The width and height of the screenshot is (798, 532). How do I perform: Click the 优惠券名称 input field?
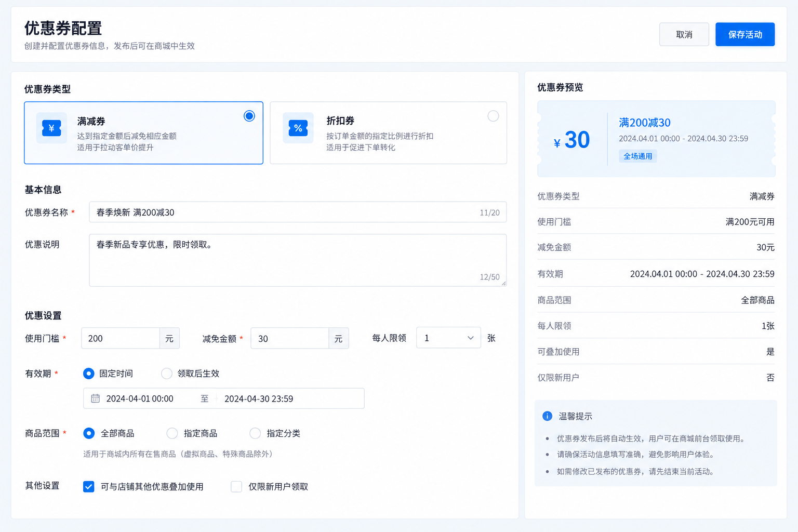pos(298,212)
